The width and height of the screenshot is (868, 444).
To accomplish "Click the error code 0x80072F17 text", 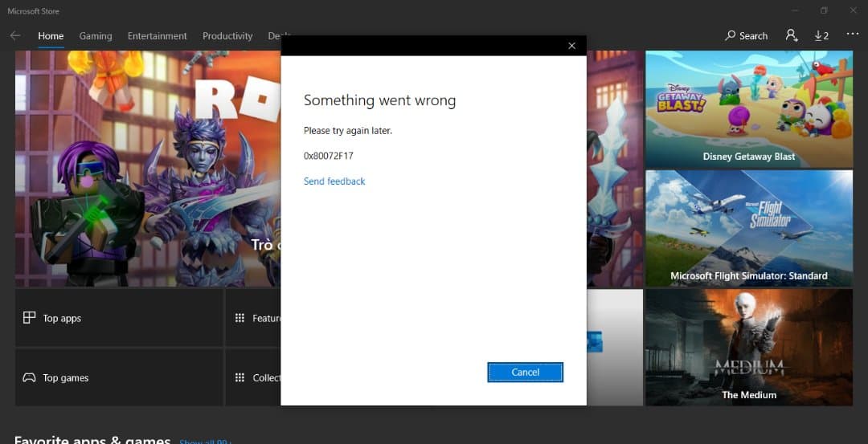I will [328, 156].
